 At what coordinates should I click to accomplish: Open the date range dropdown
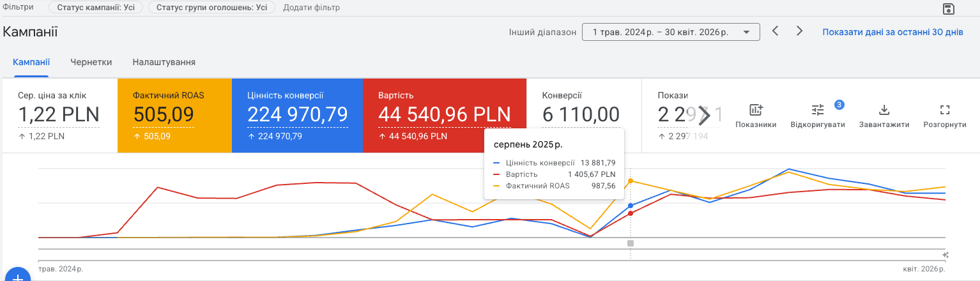coord(671,32)
